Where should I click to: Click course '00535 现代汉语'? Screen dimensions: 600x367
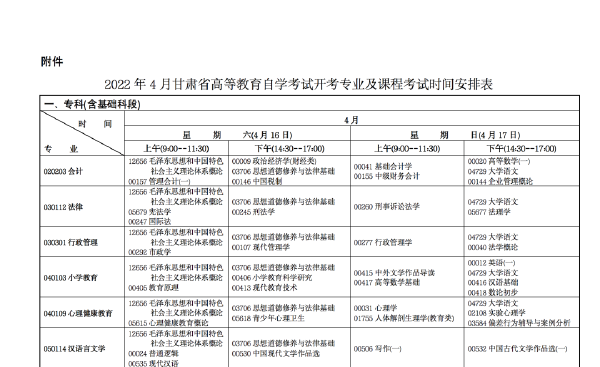[153, 363]
